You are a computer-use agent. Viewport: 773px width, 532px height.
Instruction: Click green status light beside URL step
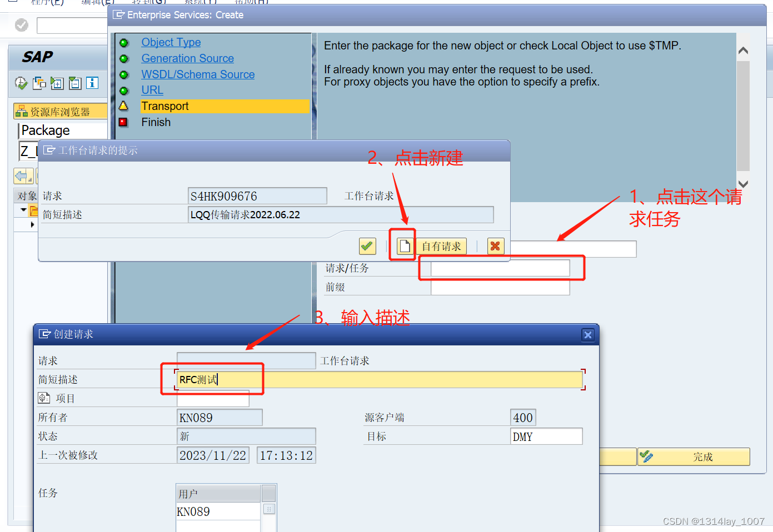[124, 91]
